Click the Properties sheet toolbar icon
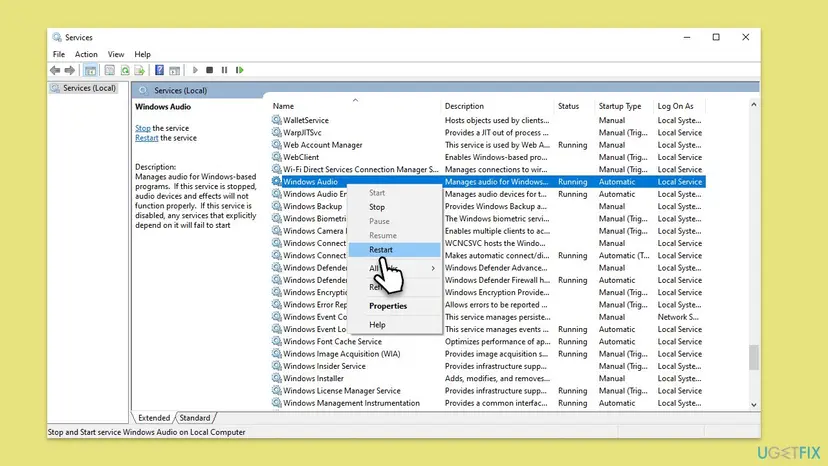 pyautogui.click(x=109, y=70)
